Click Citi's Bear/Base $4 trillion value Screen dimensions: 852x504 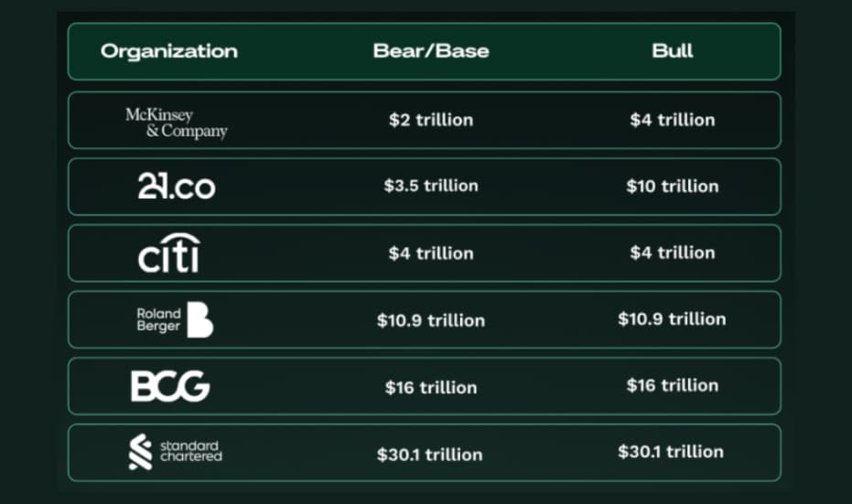pyautogui.click(x=430, y=253)
